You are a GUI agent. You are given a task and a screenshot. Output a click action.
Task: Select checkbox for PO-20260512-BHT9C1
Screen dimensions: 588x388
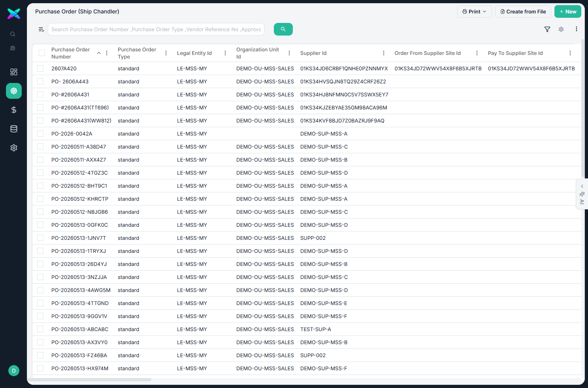[40, 186]
